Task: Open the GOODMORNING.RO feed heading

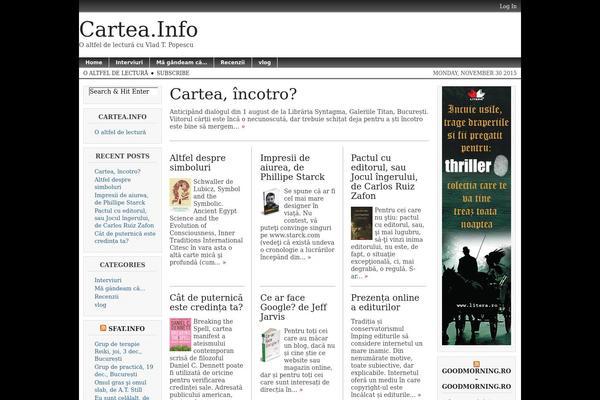Action: pyautogui.click(x=476, y=379)
